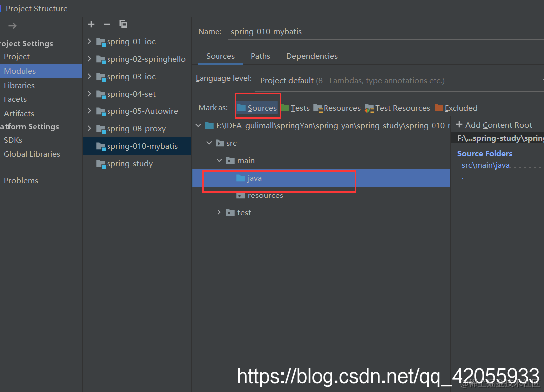
Task: Click the resources folder icon
Action: [241, 196]
